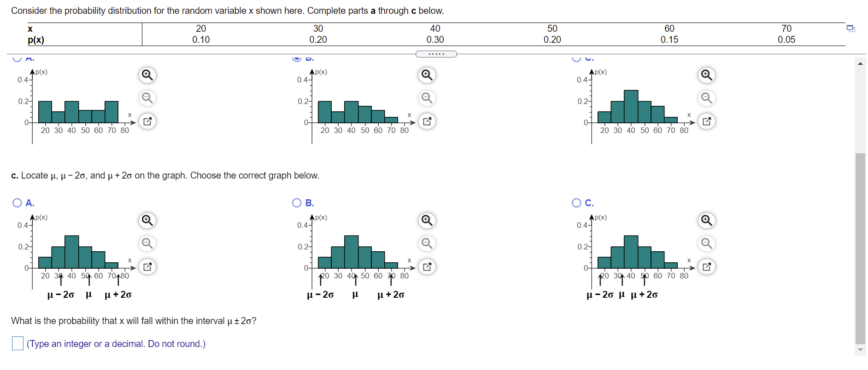Click the copy icon near the data table
868x370 pixels.
click(850, 29)
